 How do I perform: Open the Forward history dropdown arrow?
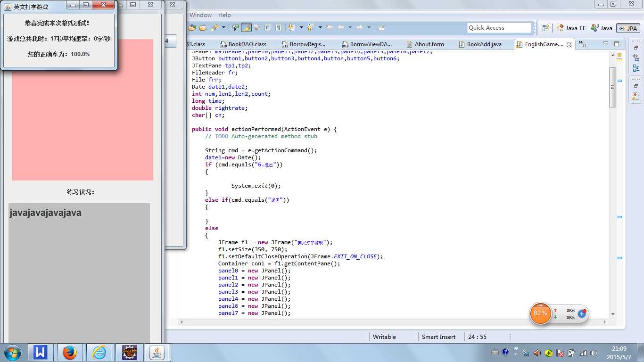click(369, 27)
